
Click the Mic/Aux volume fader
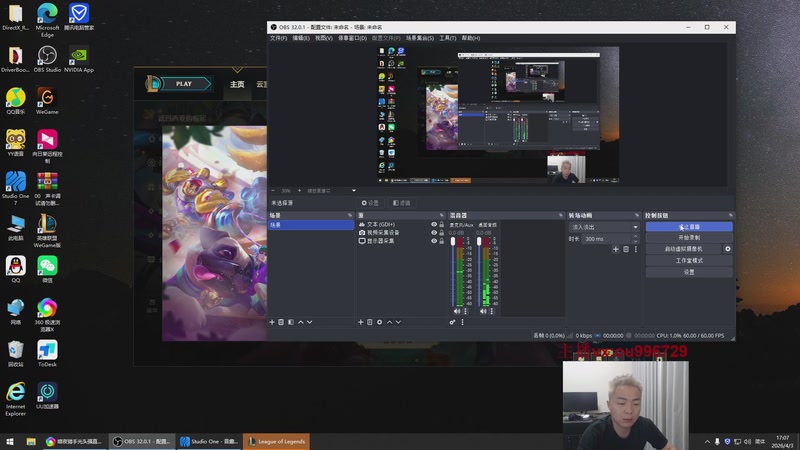[453, 241]
